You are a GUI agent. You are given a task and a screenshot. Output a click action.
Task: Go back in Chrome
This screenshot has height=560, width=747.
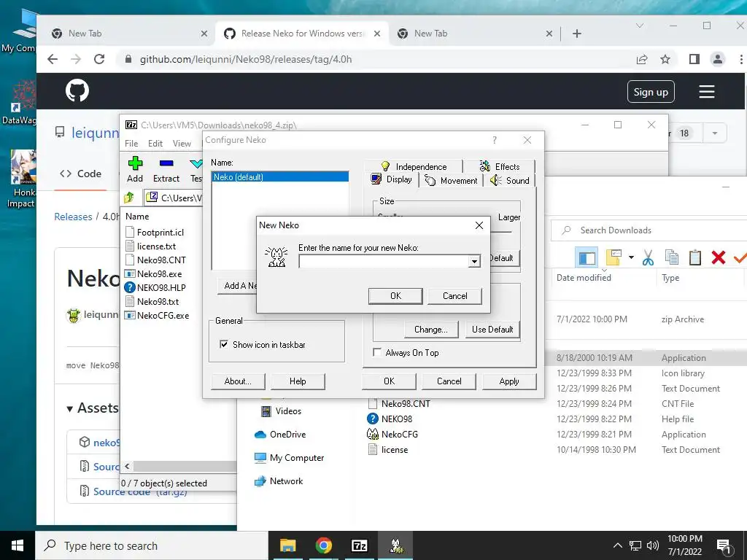pyautogui.click(x=53, y=59)
